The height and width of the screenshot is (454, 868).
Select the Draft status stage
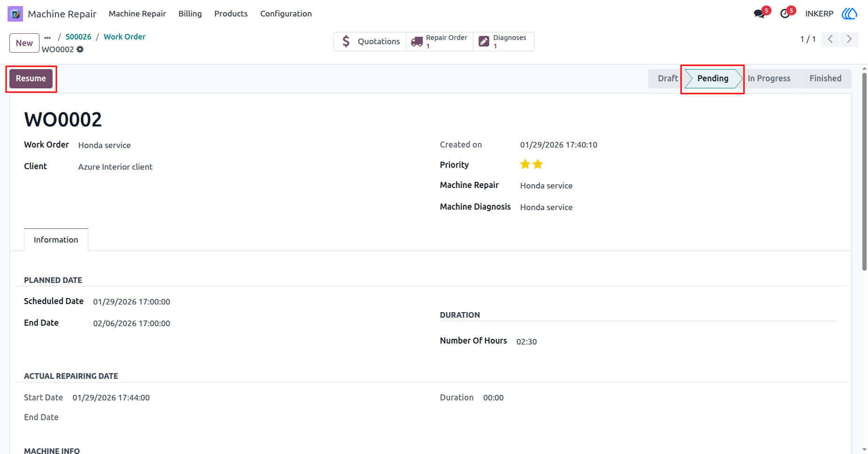667,78
